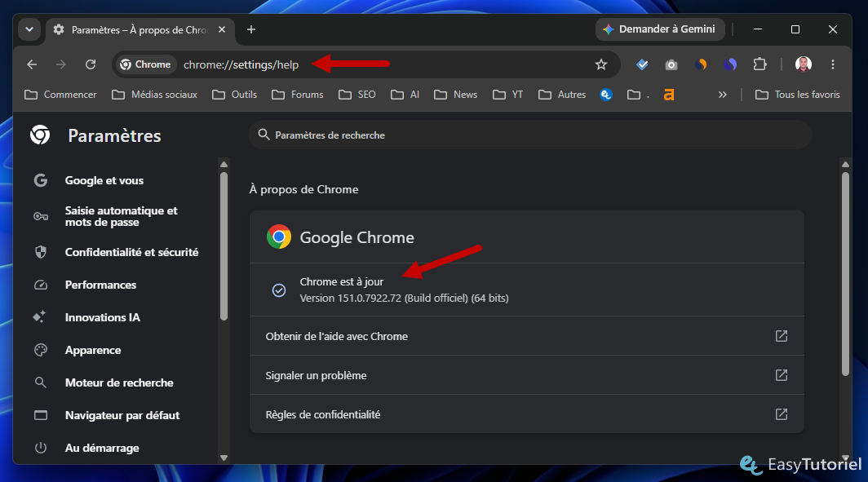Viewport: 868px width, 482px height.
Task: Click the Chrome site info chip
Action: [145, 64]
